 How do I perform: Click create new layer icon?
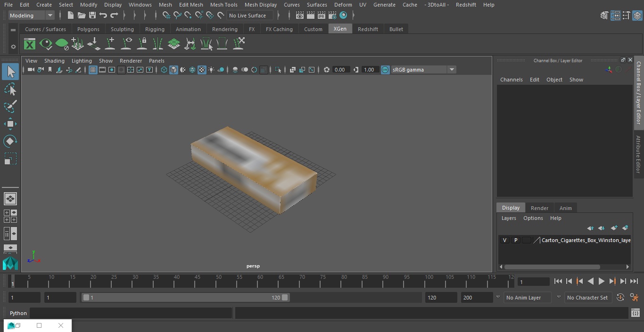pos(614,228)
